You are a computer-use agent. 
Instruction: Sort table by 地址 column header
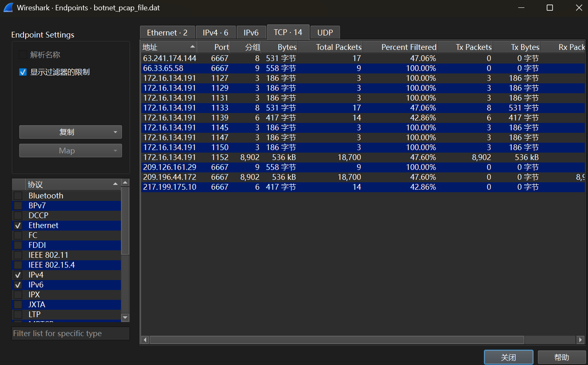click(x=169, y=47)
